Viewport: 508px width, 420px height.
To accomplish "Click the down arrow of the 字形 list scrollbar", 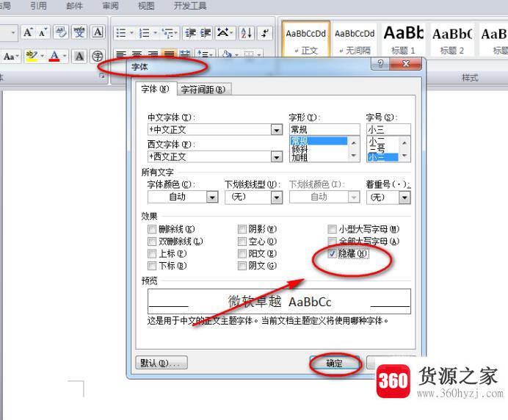I will (x=353, y=156).
